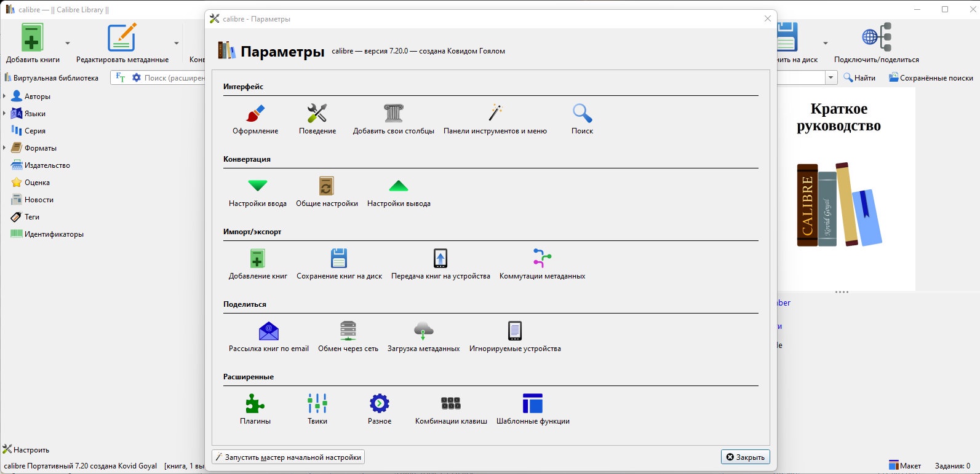The image size is (980, 474).
Task: Open Общие настройки conversion settings
Action: [x=327, y=192]
